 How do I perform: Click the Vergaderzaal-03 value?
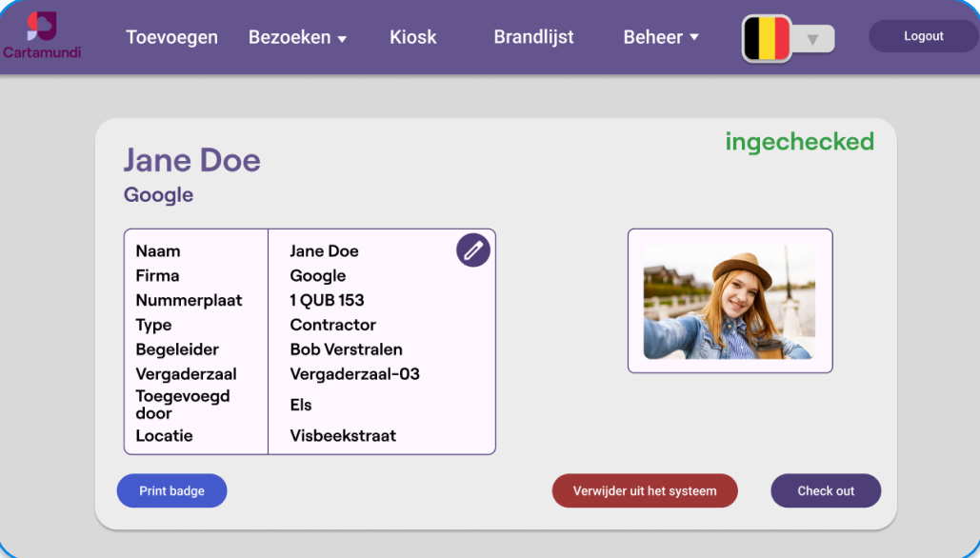point(354,373)
